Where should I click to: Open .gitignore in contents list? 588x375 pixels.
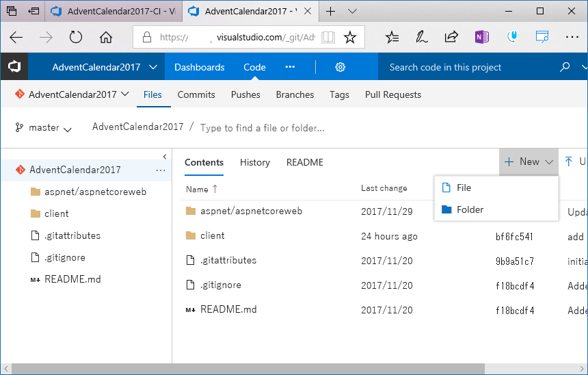[220, 285]
